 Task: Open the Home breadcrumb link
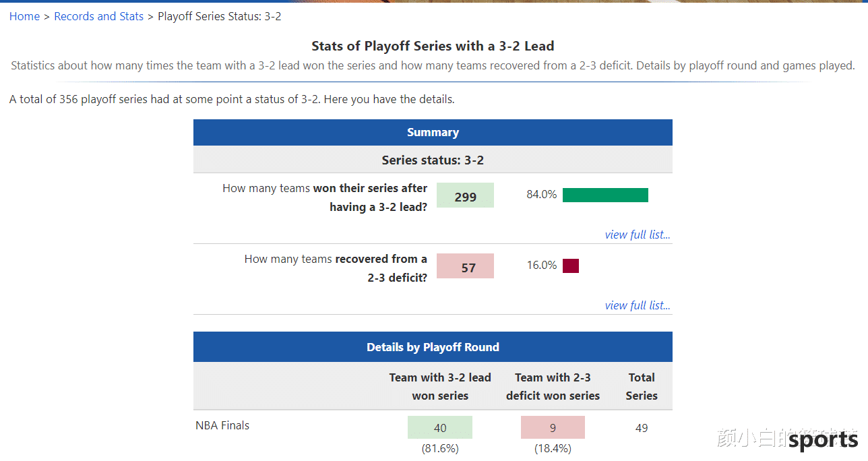click(24, 16)
